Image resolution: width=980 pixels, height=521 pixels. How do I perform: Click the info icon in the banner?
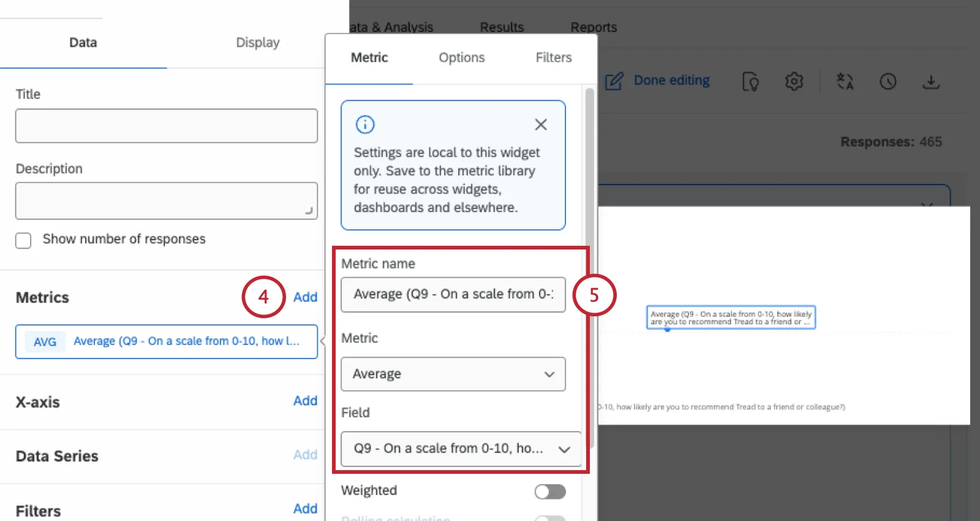(365, 124)
